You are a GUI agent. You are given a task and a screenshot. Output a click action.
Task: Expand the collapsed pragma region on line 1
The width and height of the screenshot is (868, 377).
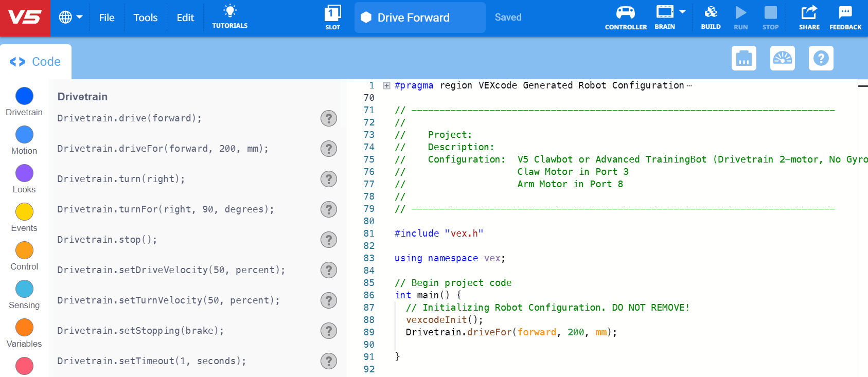[386, 86]
